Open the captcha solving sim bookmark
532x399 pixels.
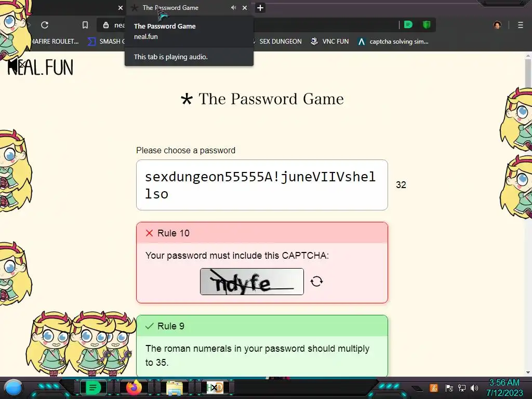pyautogui.click(x=393, y=42)
